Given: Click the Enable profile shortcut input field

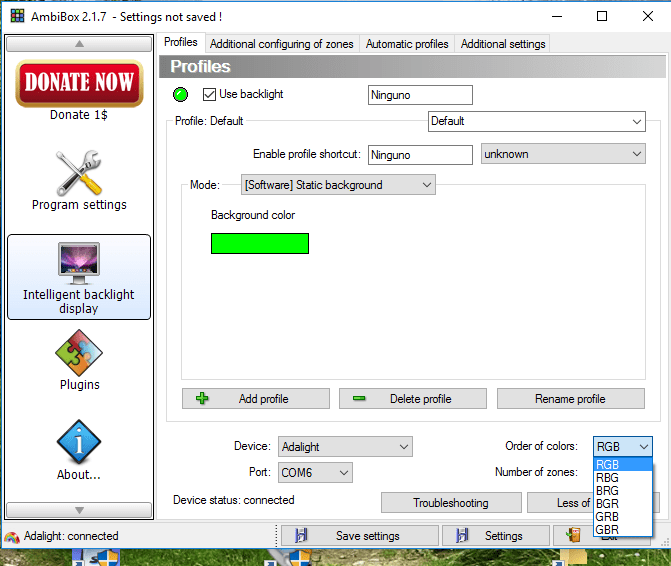Looking at the screenshot, I should coord(420,154).
